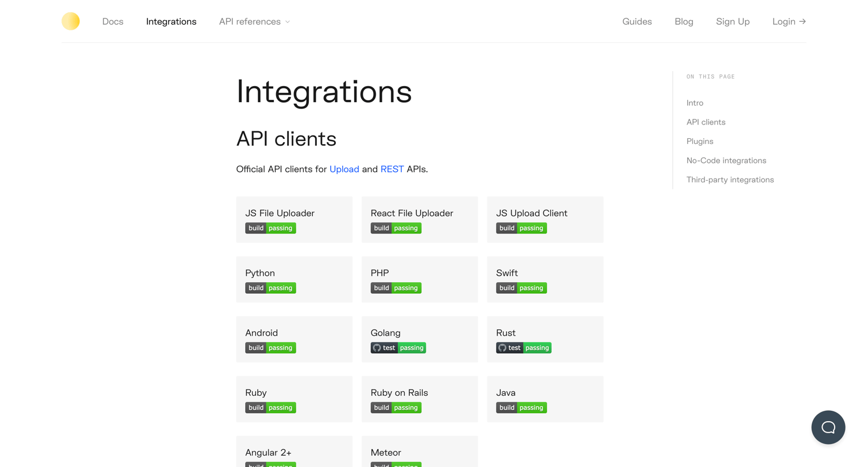The width and height of the screenshot is (868, 467).
Task: Open the Docs nav item
Action: 113,22
